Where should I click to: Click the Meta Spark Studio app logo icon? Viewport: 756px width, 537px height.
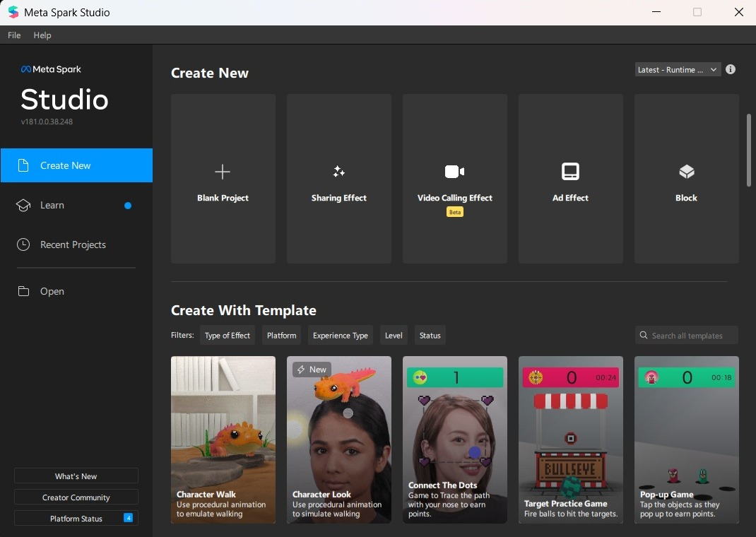pyautogui.click(x=13, y=12)
